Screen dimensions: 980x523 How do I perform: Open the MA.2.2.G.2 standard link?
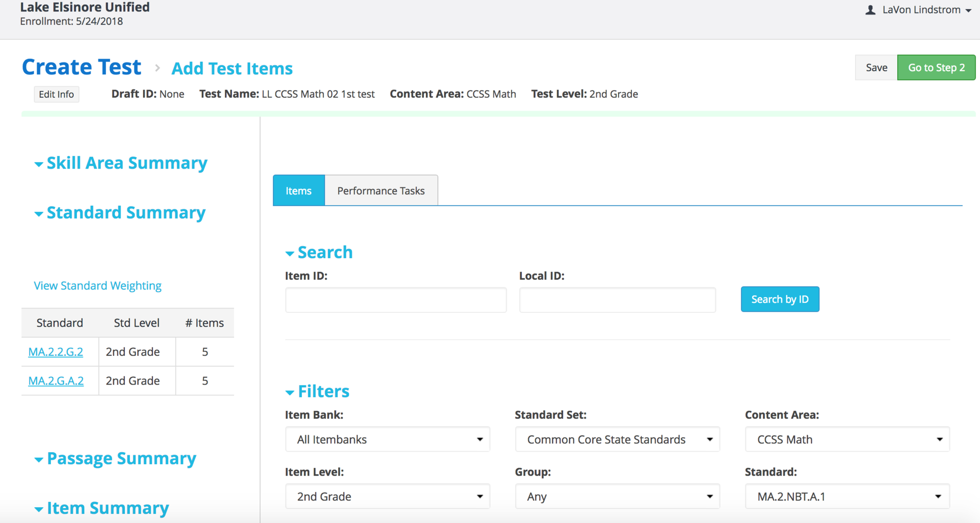(x=56, y=352)
